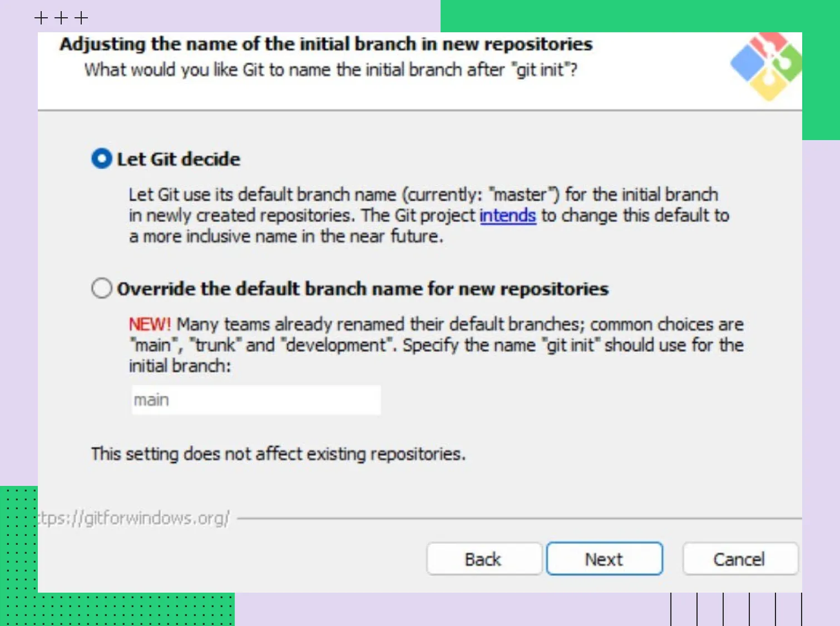Click the 'Adjusting the name of the initial branch' heading
This screenshot has width=840, height=626.
tap(326, 44)
